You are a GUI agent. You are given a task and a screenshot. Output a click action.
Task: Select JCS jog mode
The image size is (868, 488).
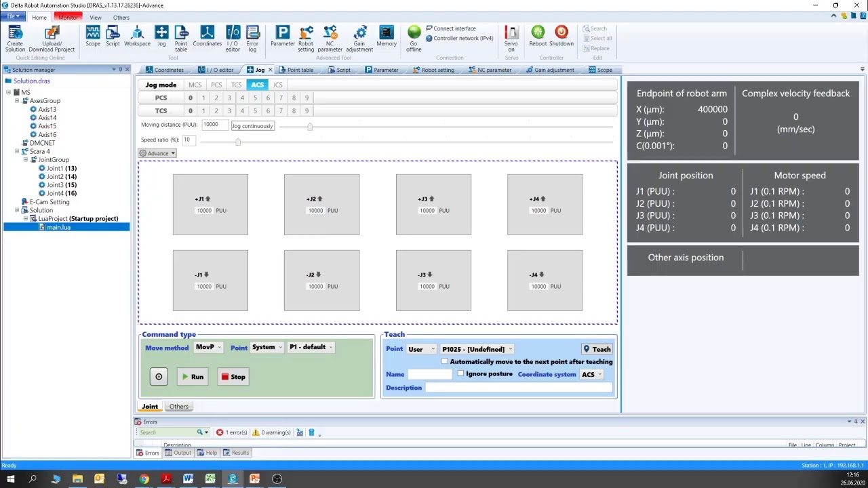pos(277,85)
